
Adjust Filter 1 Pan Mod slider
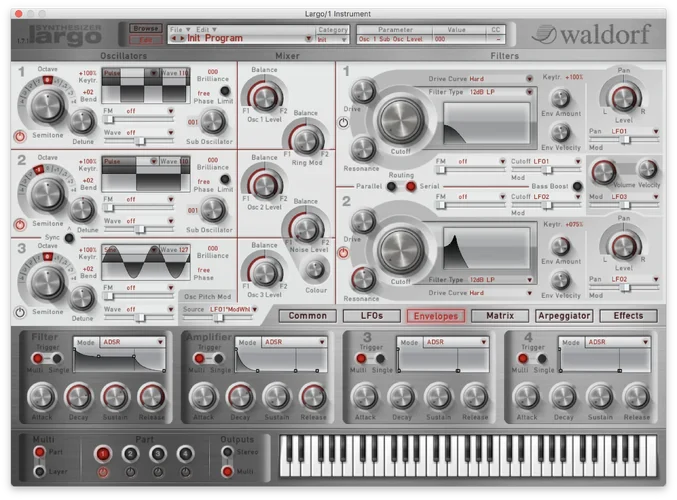(x=625, y=139)
